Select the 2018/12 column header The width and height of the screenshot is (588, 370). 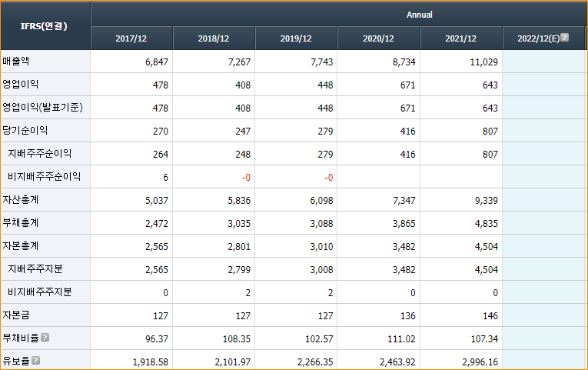(214, 38)
